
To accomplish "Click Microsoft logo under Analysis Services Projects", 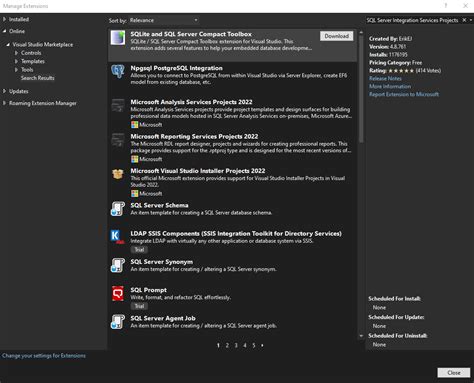I will click(134, 125).
